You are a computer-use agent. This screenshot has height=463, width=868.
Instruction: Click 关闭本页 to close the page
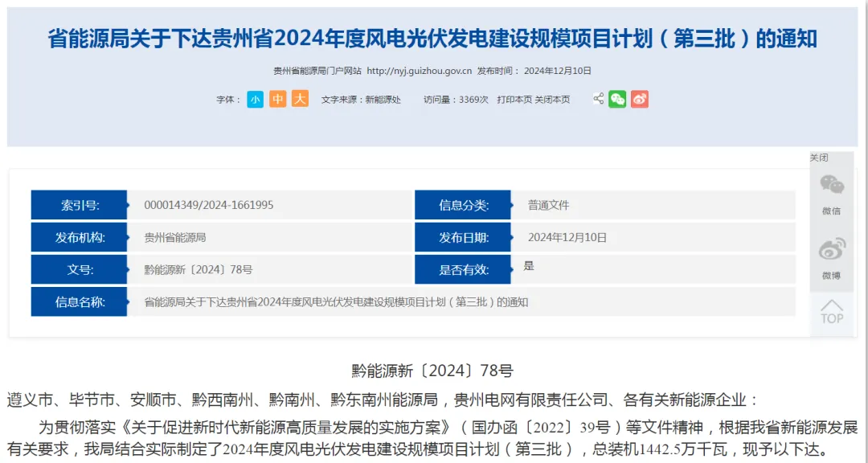[x=552, y=100]
